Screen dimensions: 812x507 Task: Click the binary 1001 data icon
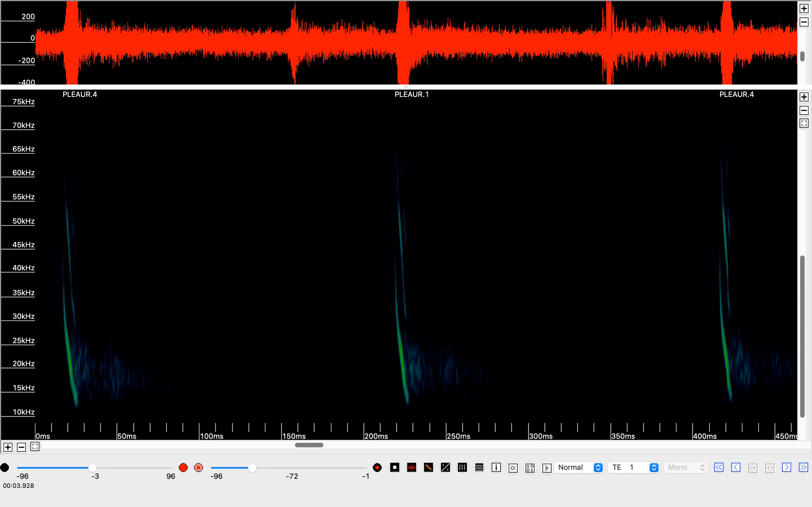pyautogui.click(x=530, y=468)
